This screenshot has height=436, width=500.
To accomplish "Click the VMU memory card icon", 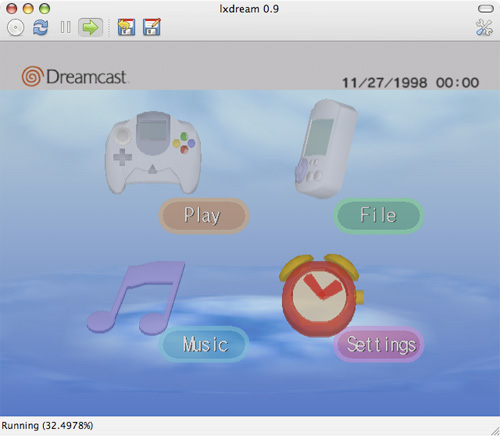I will click(326, 149).
